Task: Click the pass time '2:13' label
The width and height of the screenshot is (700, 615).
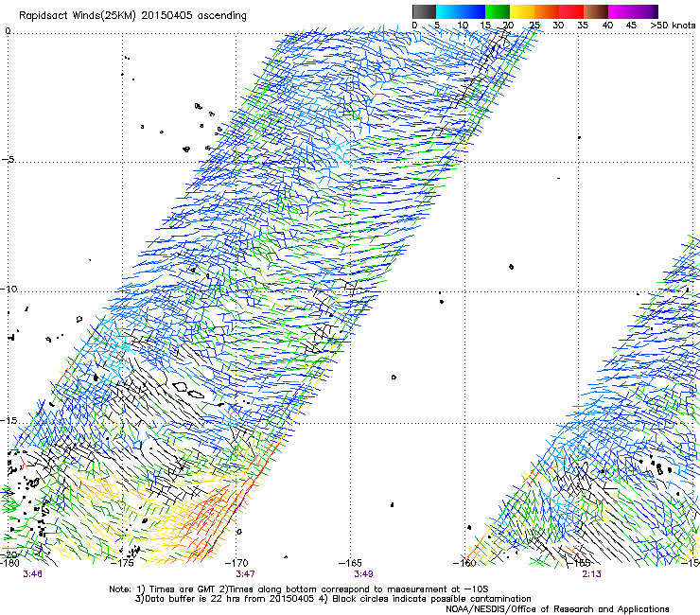Action: (591, 574)
